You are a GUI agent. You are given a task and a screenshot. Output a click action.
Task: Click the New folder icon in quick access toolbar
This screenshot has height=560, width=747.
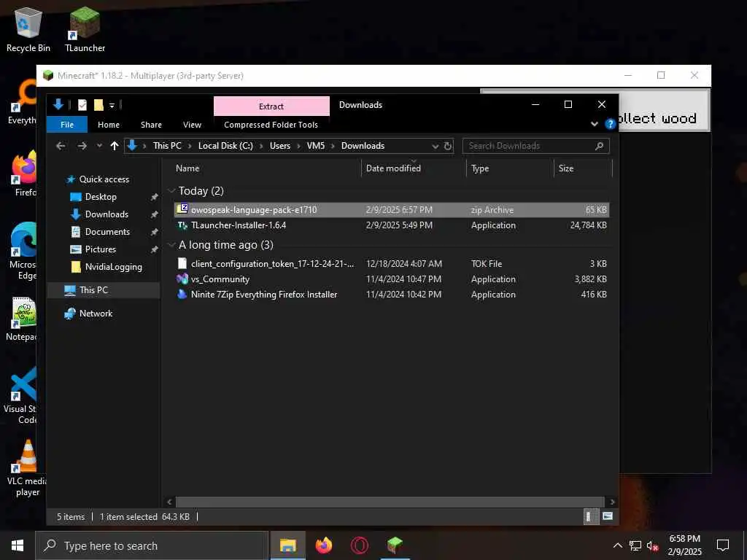(98, 105)
